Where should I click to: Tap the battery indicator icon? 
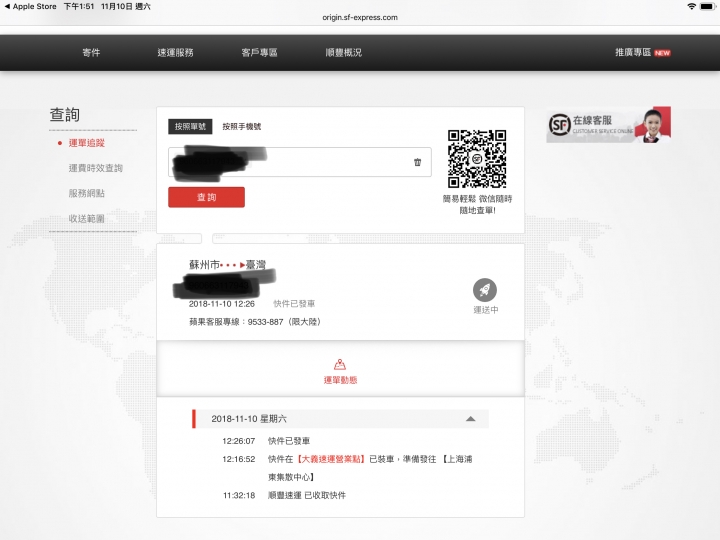click(x=707, y=6)
